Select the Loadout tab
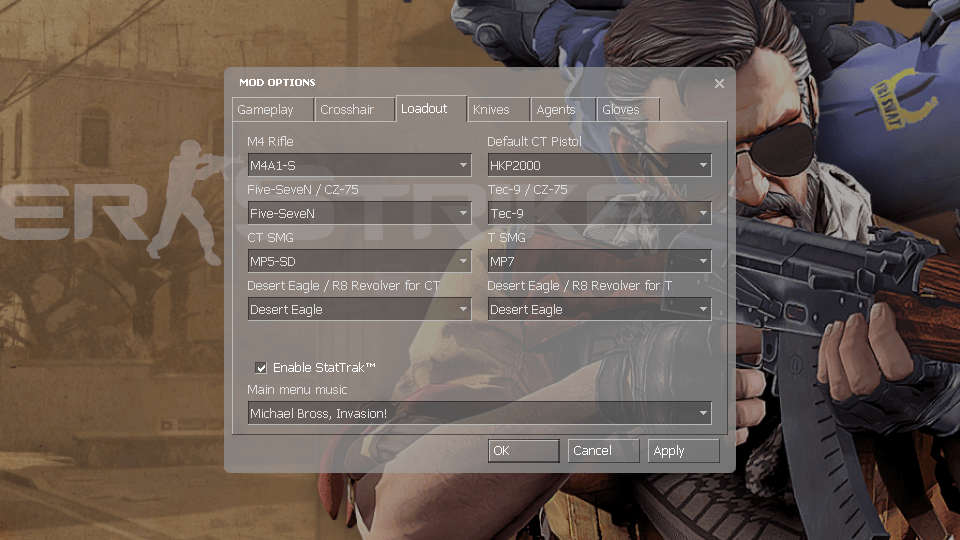The width and height of the screenshot is (960, 540). pyautogui.click(x=424, y=109)
